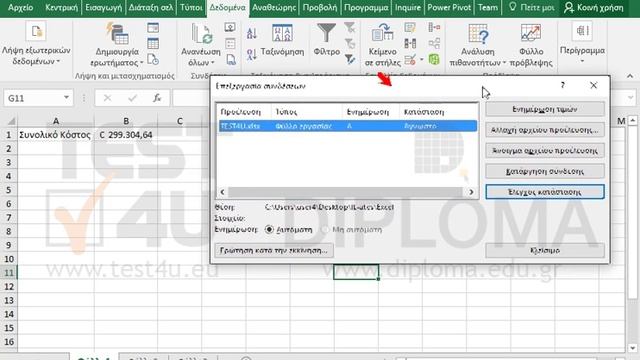The width and height of the screenshot is (640, 360).
Task: Open Ανανέωση όλων dropdown arrow
Action: coord(213,63)
